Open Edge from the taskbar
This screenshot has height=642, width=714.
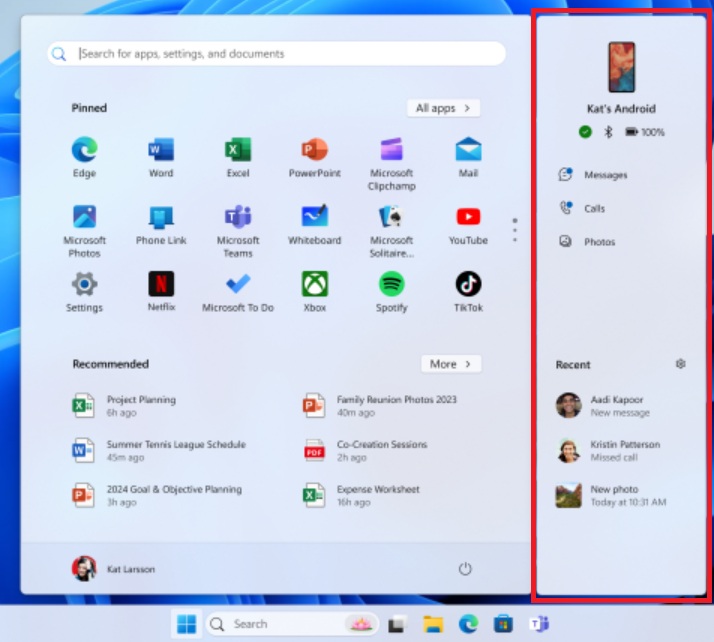(x=468, y=624)
